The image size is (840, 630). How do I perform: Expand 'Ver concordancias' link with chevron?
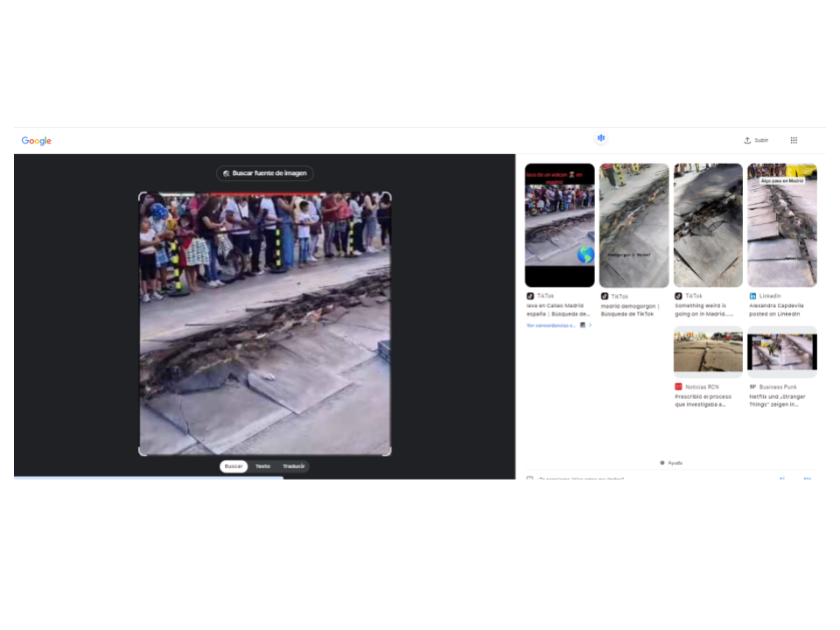559,325
